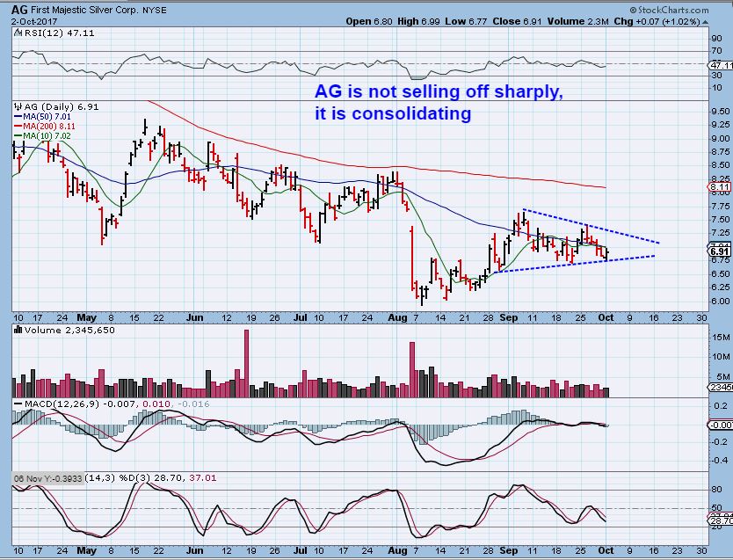The width and height of the screenshot is (733, 560).
Task: Click the High 6.99 quote value
Action: (x=418, y=21)
